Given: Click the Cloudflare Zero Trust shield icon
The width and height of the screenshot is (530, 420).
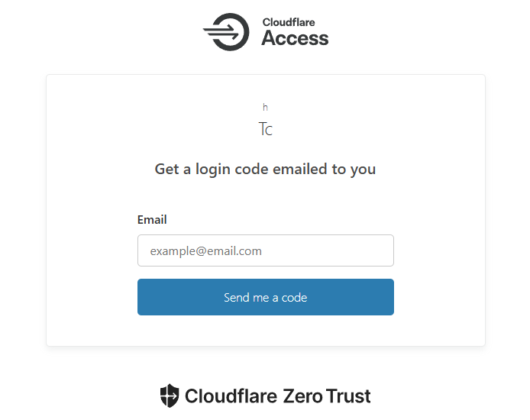Looking at the screenshot, I should point(170,396).
